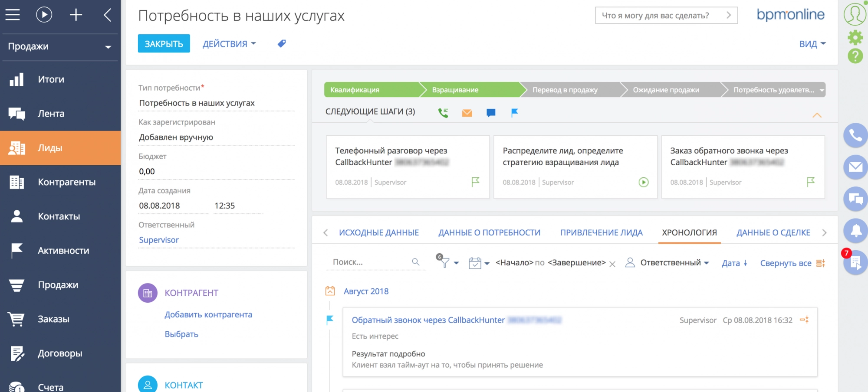Screen dimensions: 868x392
Task: Click the plus icon to create a record
Action: tap(76, 14)
